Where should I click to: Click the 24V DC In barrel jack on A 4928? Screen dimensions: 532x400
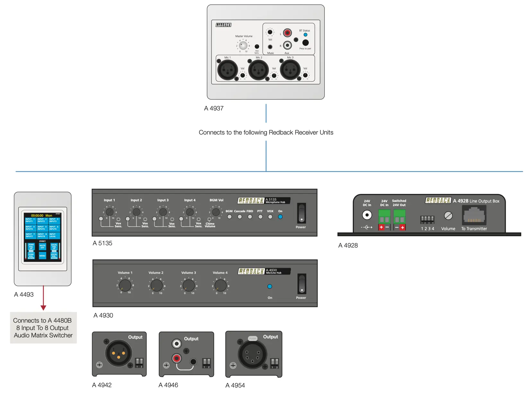[367, 215]
